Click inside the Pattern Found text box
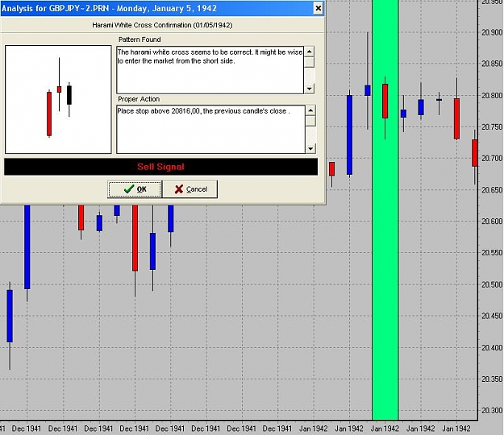 (x=210, y=70)
